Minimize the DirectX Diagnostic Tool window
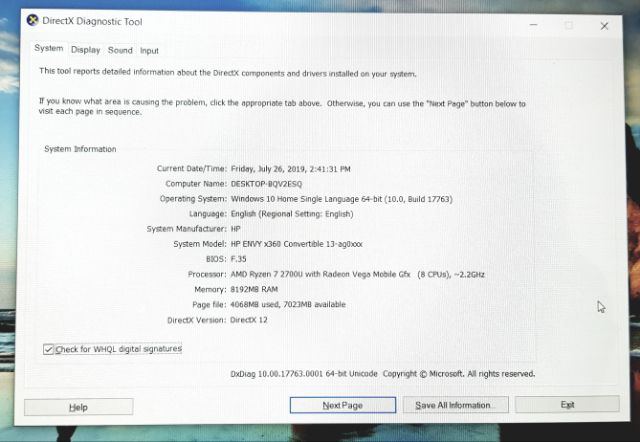Viewport: 640px width, 442px height. (533, 25)
